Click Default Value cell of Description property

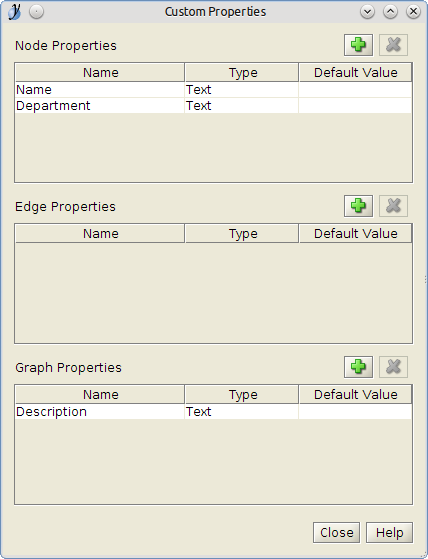pos(355,411)
